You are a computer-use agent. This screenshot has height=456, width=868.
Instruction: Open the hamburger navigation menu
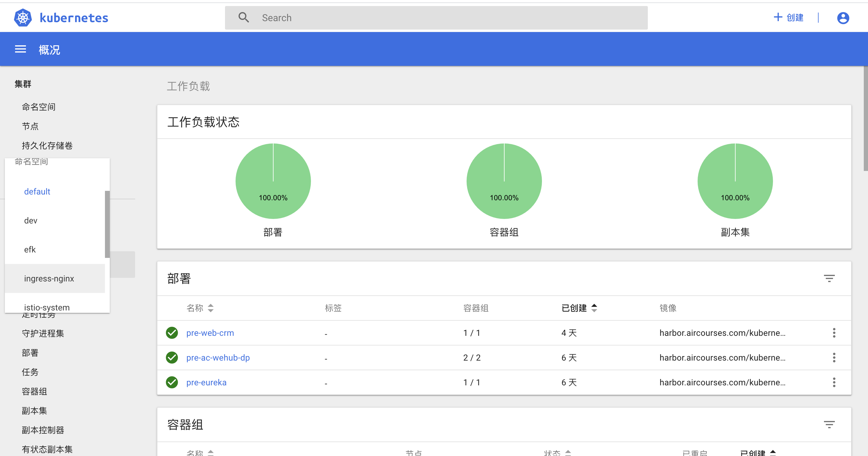coord(20,50)
